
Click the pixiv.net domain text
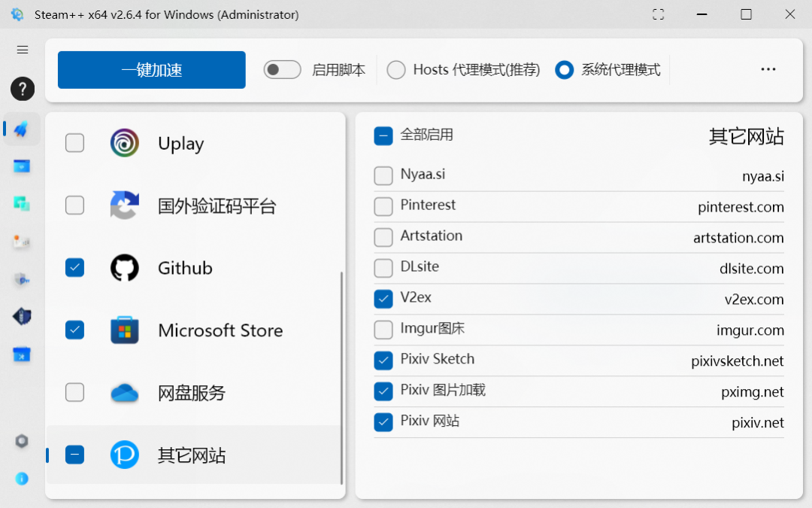(758, 422)
